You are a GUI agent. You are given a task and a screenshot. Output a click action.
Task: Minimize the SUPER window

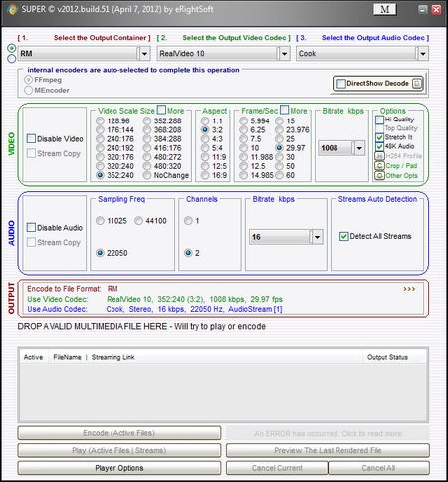422,9
